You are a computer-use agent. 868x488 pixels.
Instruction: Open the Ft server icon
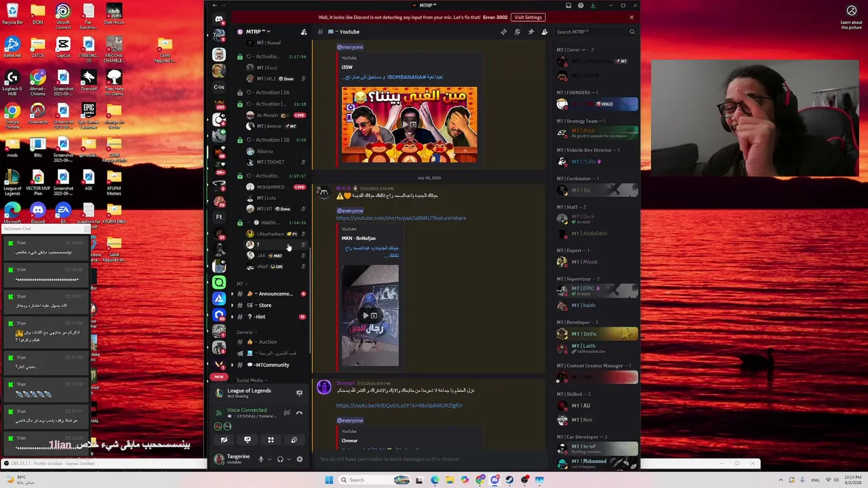(x=218, y=217)
